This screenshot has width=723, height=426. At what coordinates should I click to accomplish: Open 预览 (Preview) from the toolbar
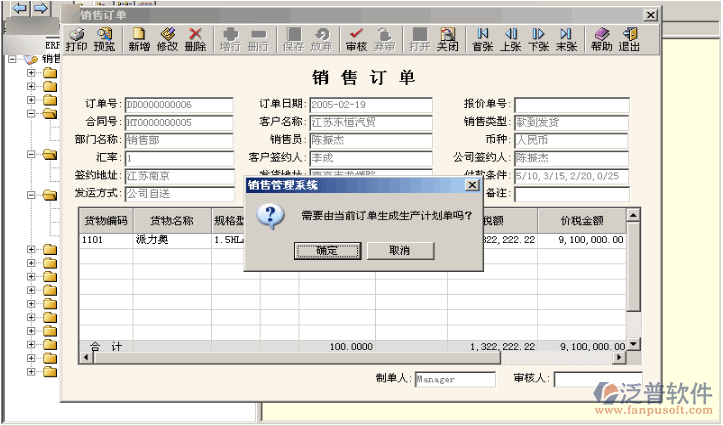104,40
